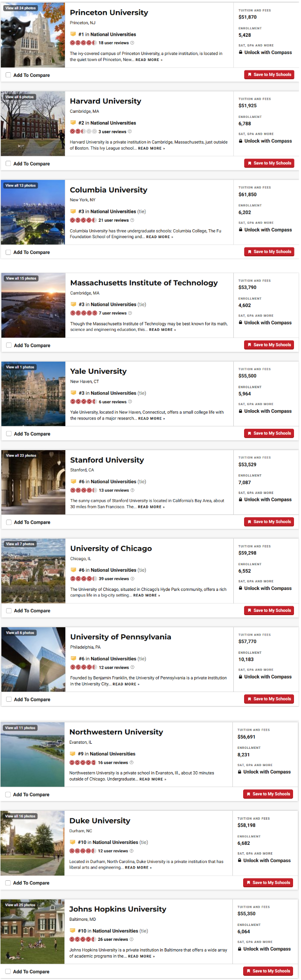Open View all 13 photos on Columbia image
The height and width of the screenshot is (980, 301).
20,185
